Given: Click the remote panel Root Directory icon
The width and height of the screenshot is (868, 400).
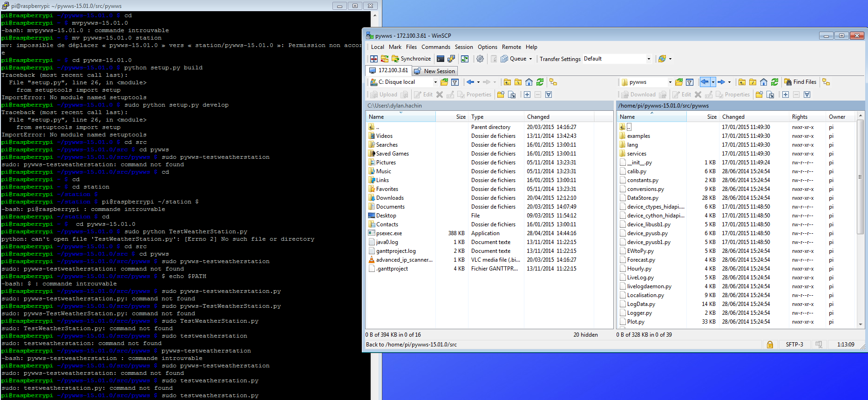Looking at the screenshot, I should pos(753,82).
